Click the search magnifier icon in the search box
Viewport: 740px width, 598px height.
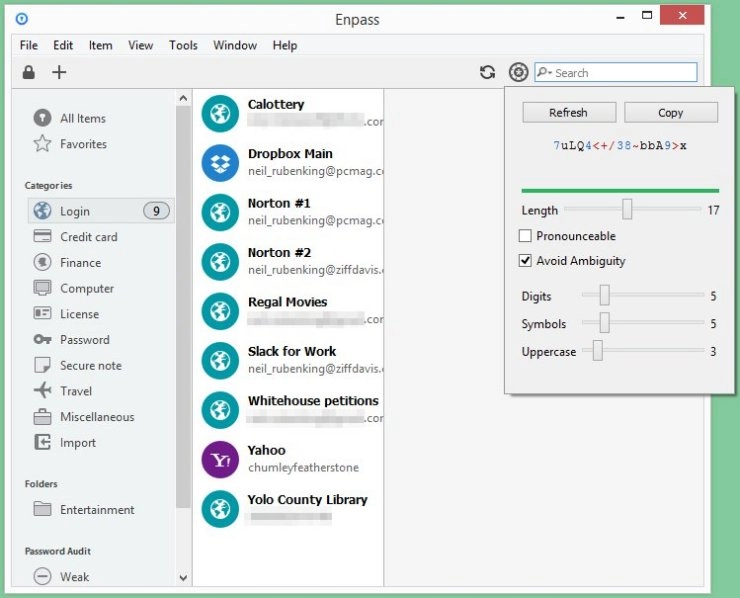click(544, 72)
